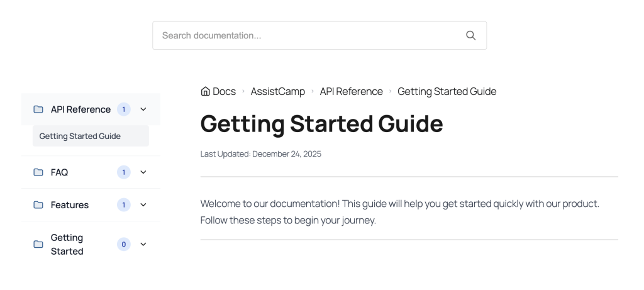Expand the FAQ section chevron

[x=143, y=172]
